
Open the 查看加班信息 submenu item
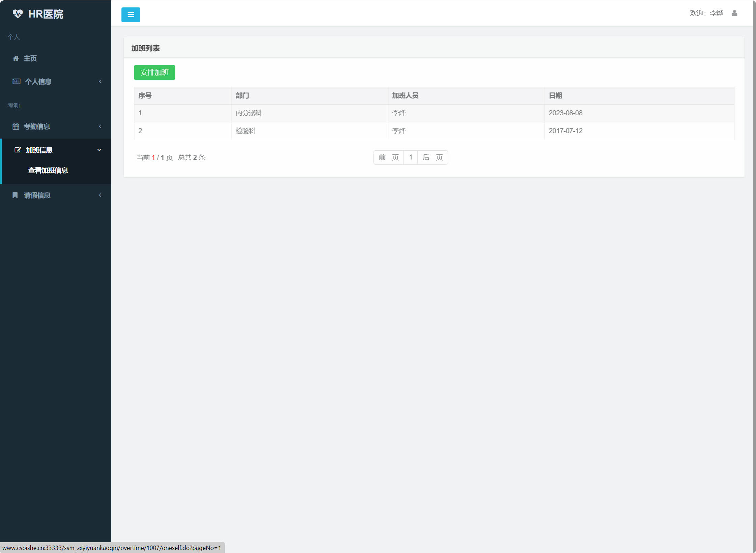(48, 170)
